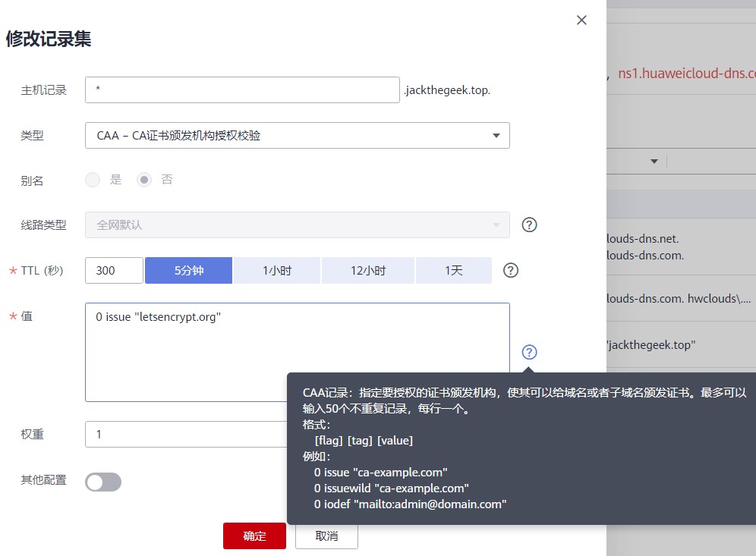This screenshot has width=756, height=556.
Task: Open the background filter dropdown arrow
Action: (654, 162)
